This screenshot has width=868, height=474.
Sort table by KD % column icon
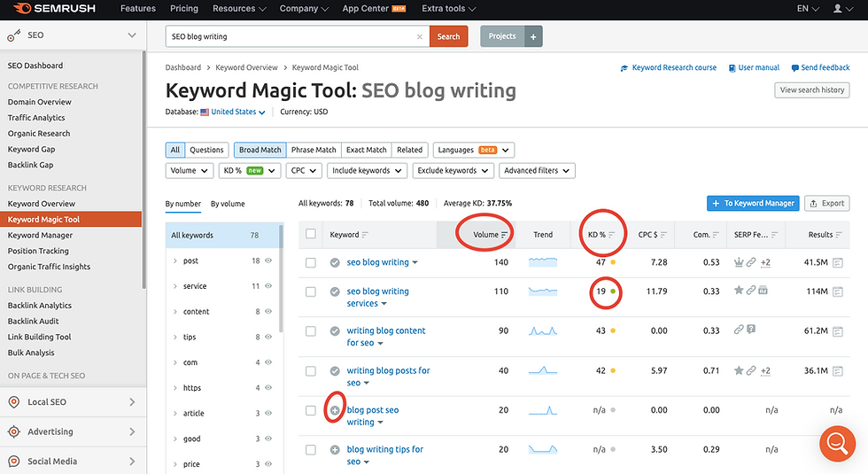coord(612,235)
